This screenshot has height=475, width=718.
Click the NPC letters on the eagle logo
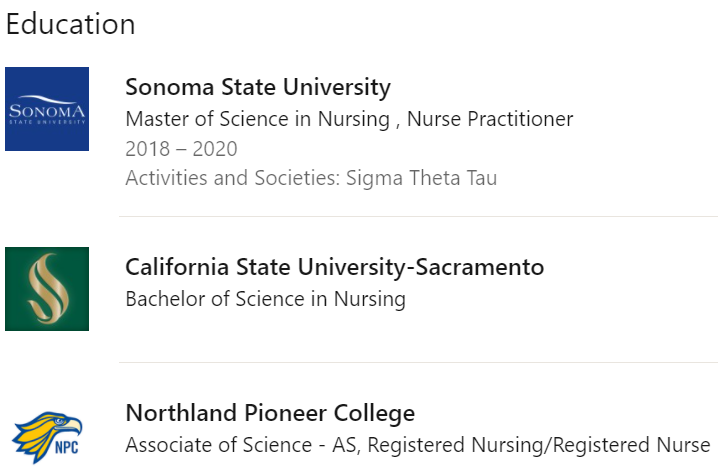(x=67, y=447)
